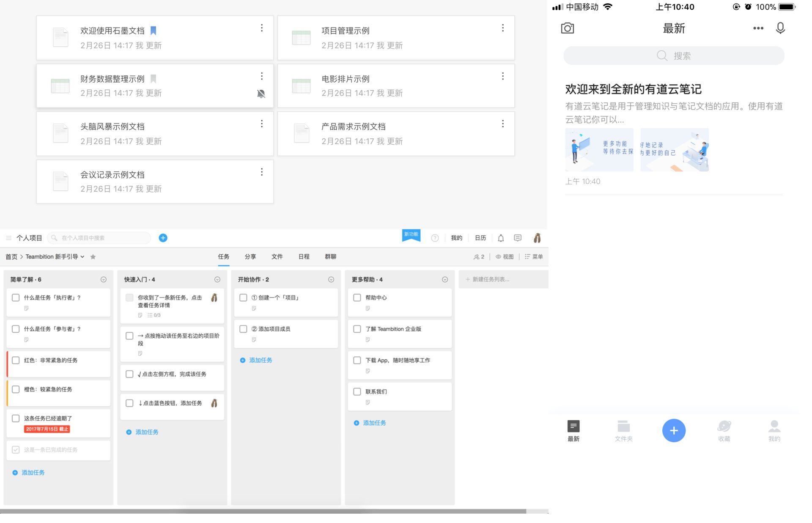Switch to the 文件 tab

tap(277, 256)
